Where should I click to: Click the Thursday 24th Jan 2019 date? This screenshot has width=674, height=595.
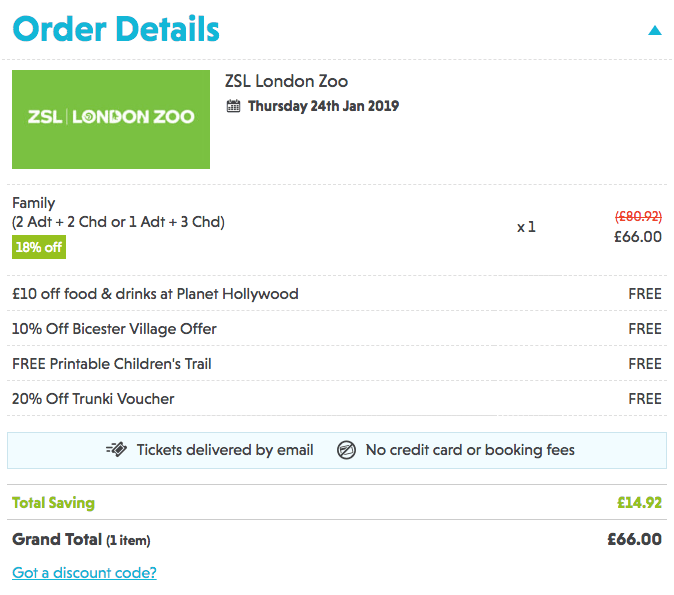point(323,106)
